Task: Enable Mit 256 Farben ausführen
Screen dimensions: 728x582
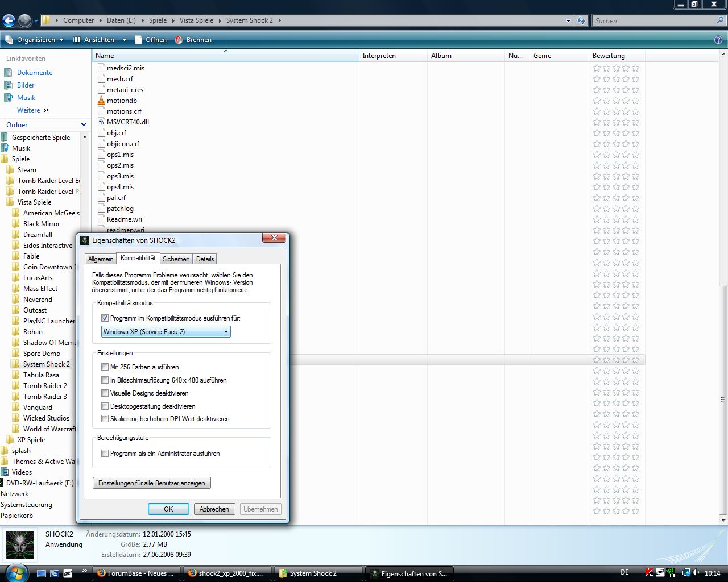Action: tap(105, 367)
